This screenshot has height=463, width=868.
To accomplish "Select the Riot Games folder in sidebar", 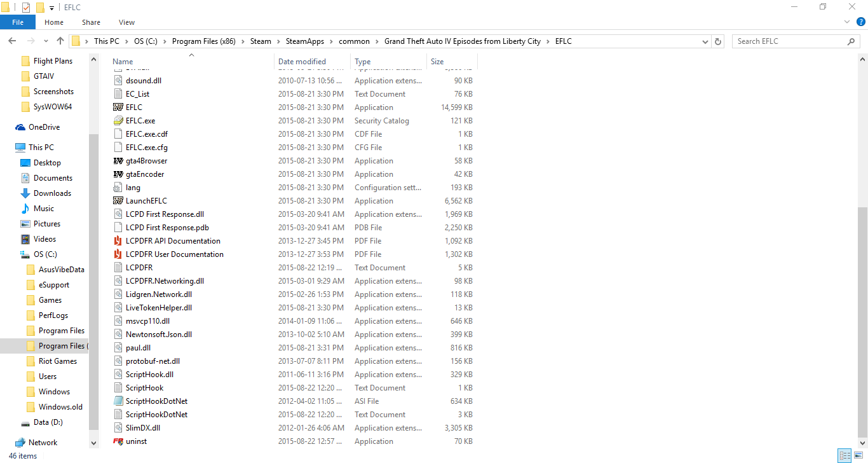I will 58,361.
